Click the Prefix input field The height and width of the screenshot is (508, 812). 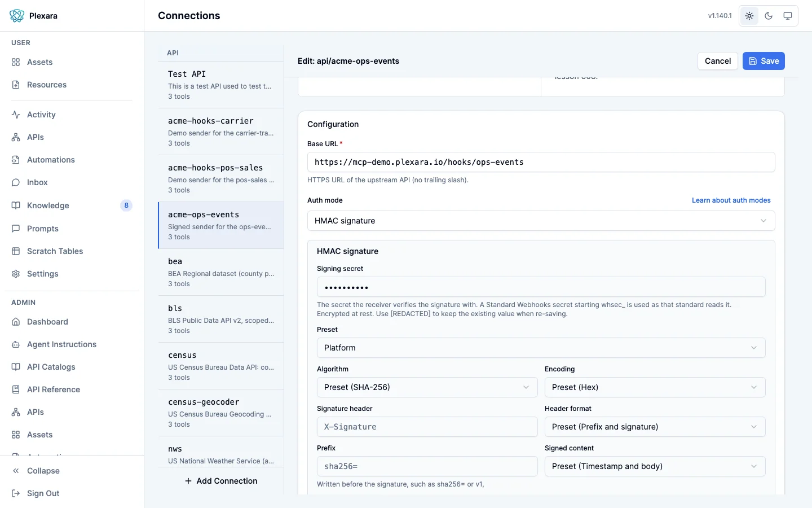pyautogui.click(x=427, y=466)
